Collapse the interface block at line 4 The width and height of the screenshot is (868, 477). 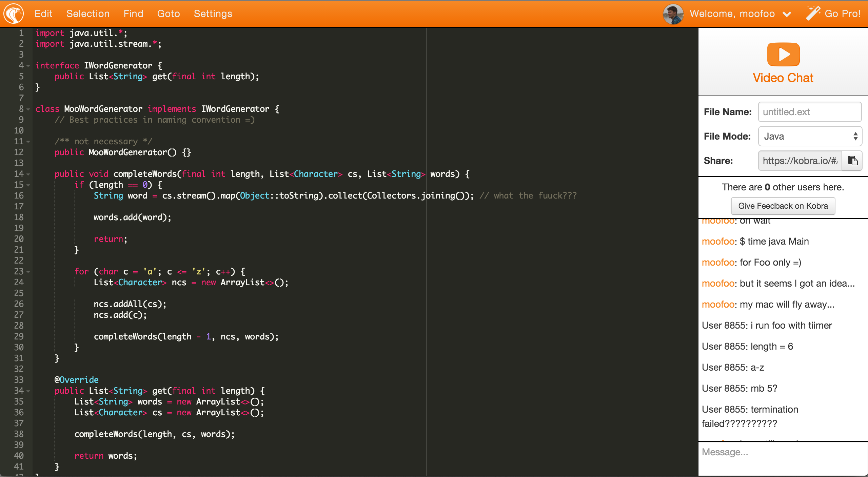[x=28, y=66]
